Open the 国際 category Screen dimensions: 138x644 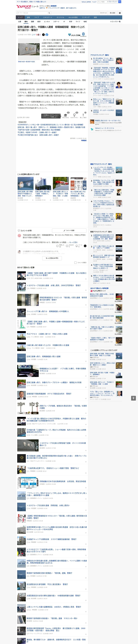click(x=32, y=21)
